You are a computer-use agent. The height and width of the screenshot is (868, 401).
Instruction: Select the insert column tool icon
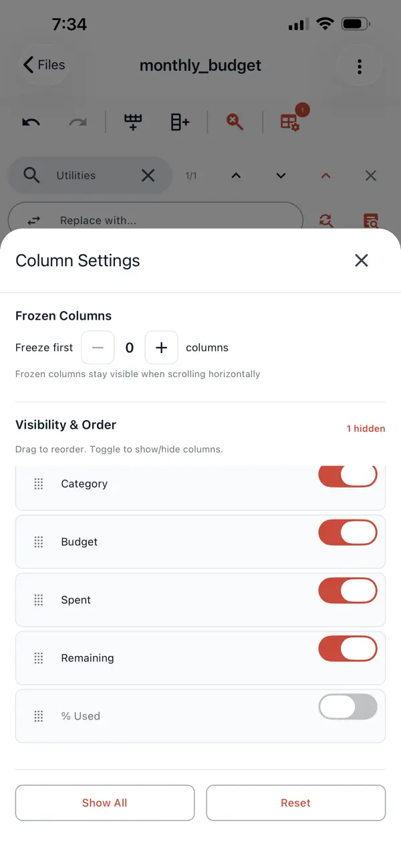tap(178, 122)
